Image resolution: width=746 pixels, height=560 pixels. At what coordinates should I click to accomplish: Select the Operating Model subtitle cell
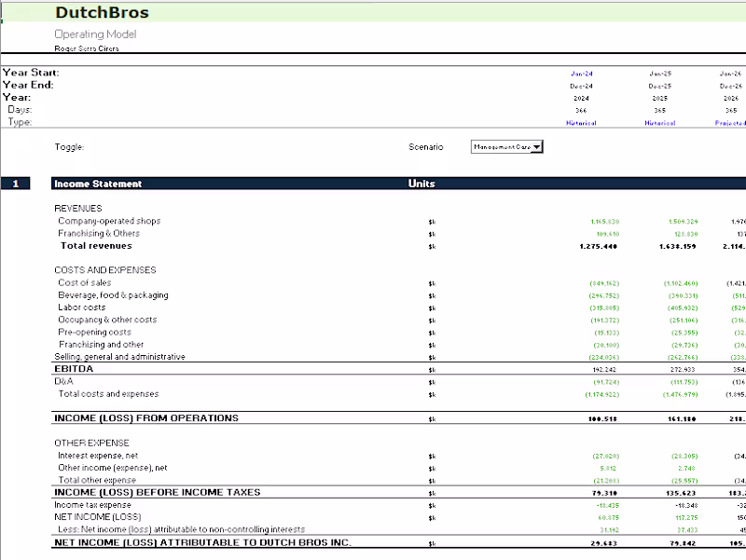click(95, 34)
